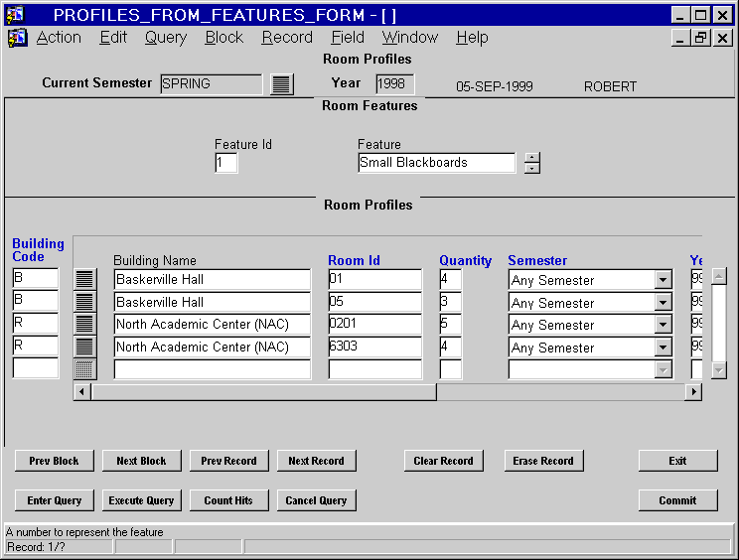The height and width of the screenshot is (560, 739).
Task: Click the Room Id field containing 01
Action: pyautogui.click(x=375, y=279)
